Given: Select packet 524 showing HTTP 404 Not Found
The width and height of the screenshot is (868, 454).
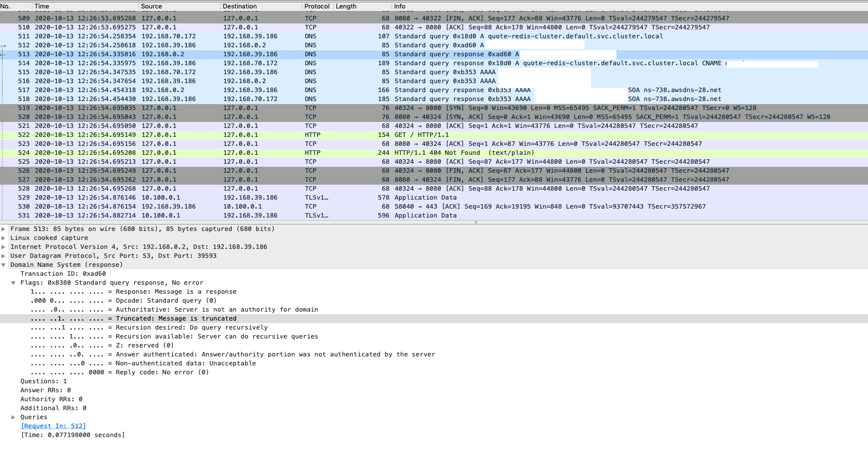Looking at the screenshot, I should tap(199, 152).
